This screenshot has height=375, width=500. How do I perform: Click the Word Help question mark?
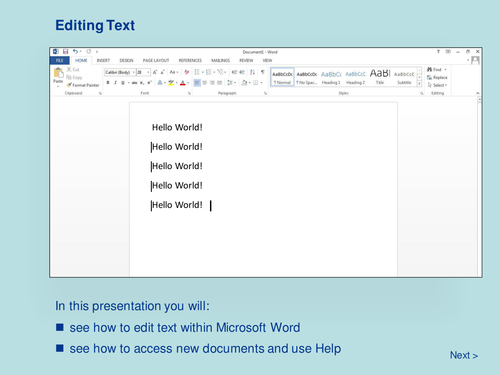pyautogui.click(x=438, y=52)
